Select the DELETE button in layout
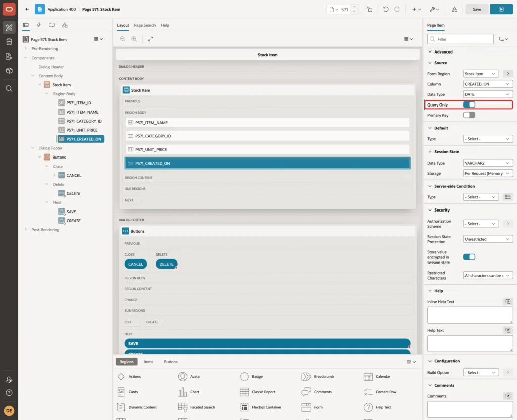Image resolution: width=517 pixels, height=420 pixels. (166, 264)
